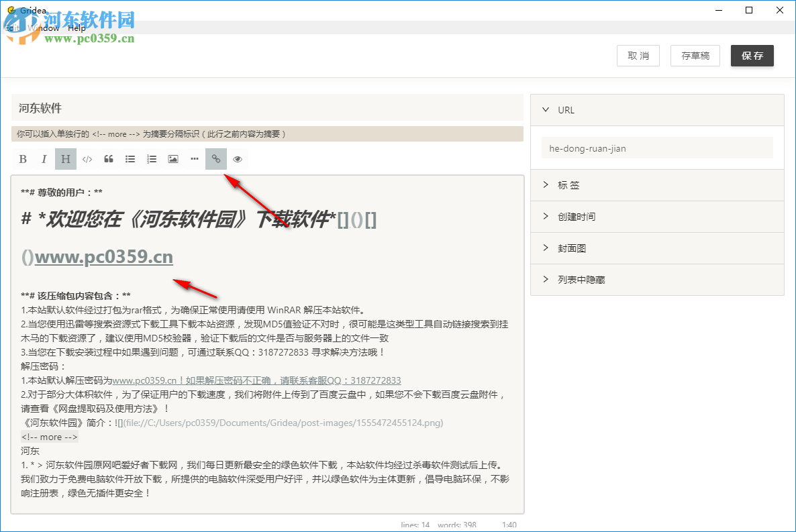Apply heading formatting with the H icon

click(x=65, y=159)
